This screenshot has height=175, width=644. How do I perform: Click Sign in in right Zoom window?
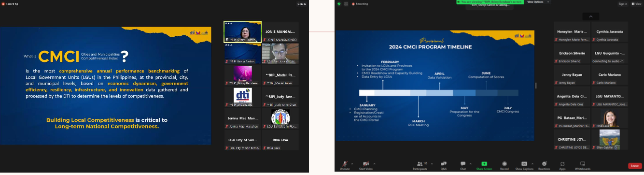tap(623, 4)
